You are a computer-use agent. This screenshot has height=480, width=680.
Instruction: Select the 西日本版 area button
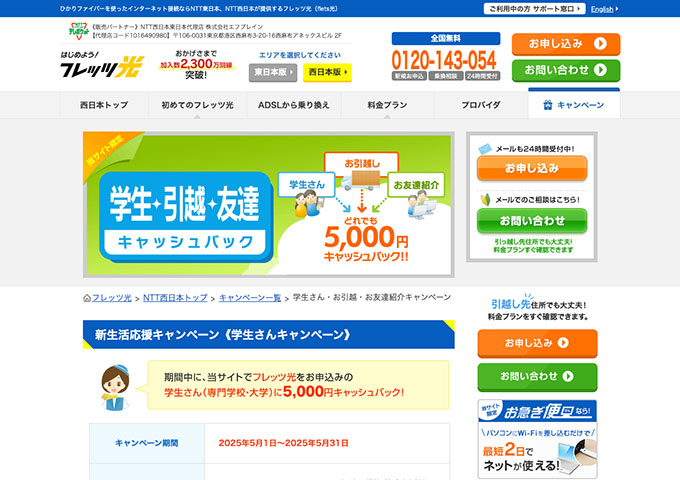327,72
